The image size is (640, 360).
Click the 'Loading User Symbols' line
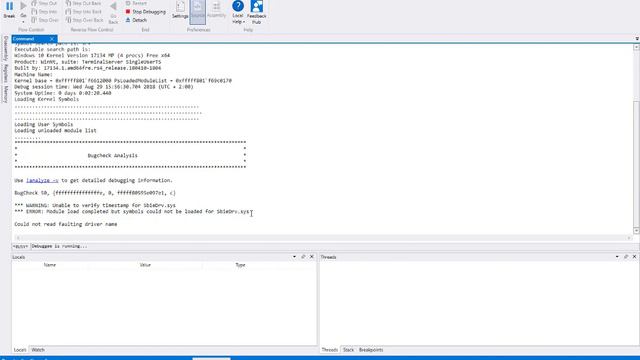44,124
